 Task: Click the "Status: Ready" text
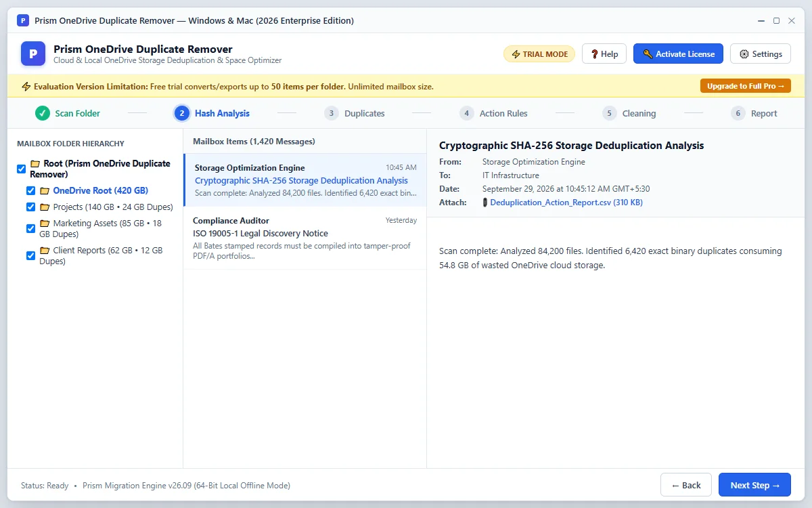point(45,486)
